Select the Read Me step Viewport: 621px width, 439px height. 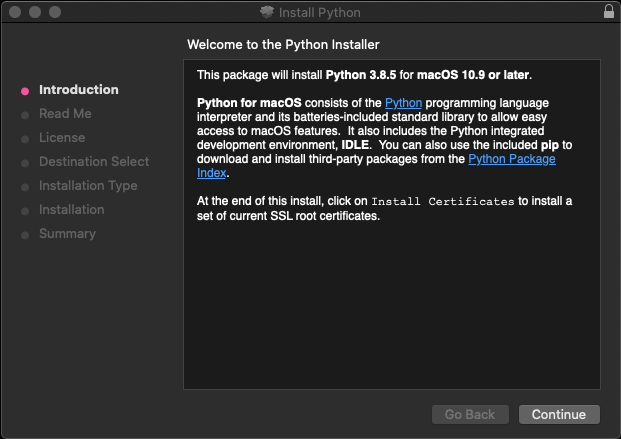pos(65,114)
